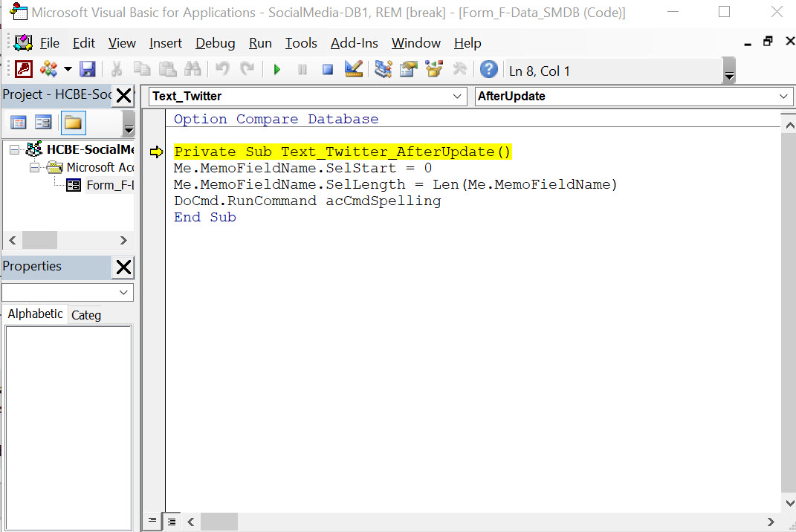Toggle Design Mode icon
Viewport: 796px width, 532px height.
click(353, 69)
